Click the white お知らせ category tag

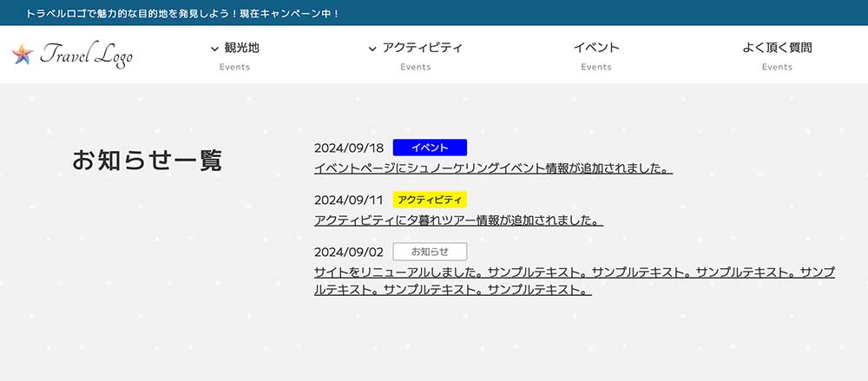tap(431, 252)
